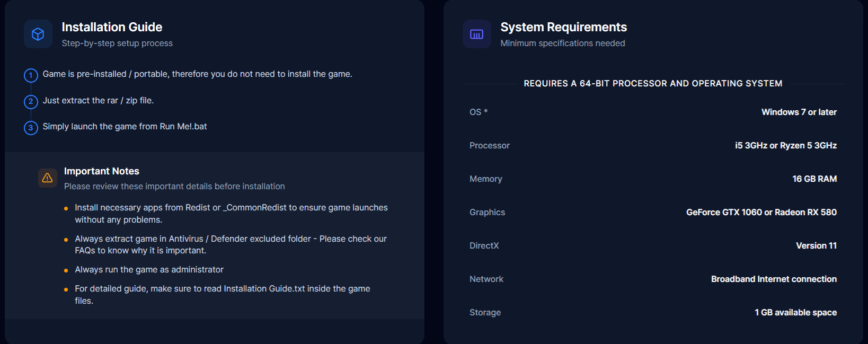Click the System Requirements heading
Image resolution: width=868 pixels, height=344 pixels.
point(563,27)
